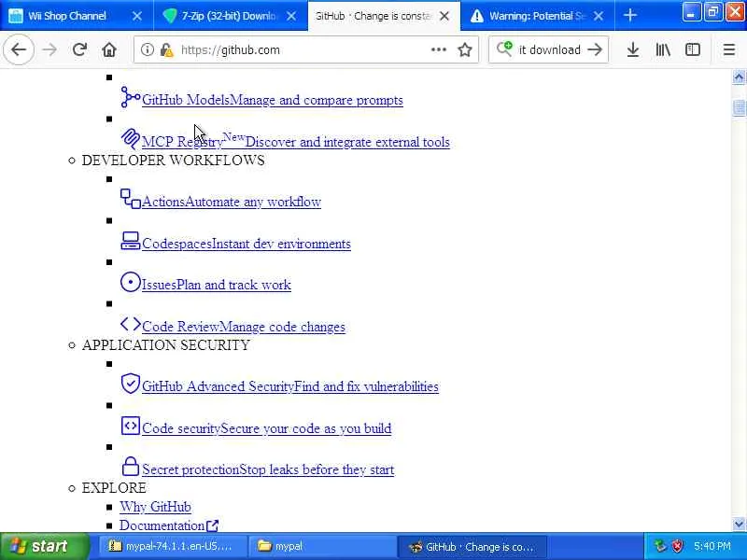Image resolution: width=747 pixels, height=560 pixels.
Task: Open the downloads panel
Action: (x=632, y=49)
